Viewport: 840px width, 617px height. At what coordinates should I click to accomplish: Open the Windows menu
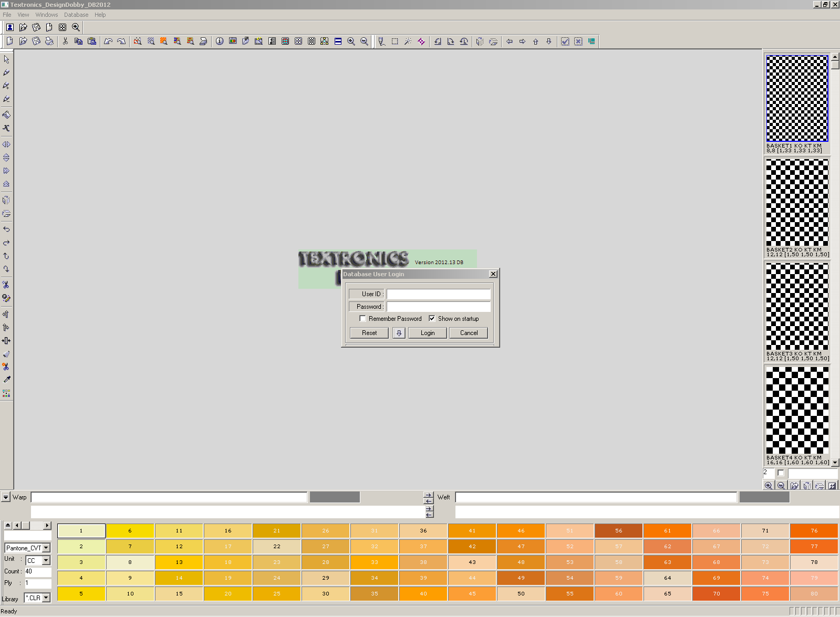[47, 15]
